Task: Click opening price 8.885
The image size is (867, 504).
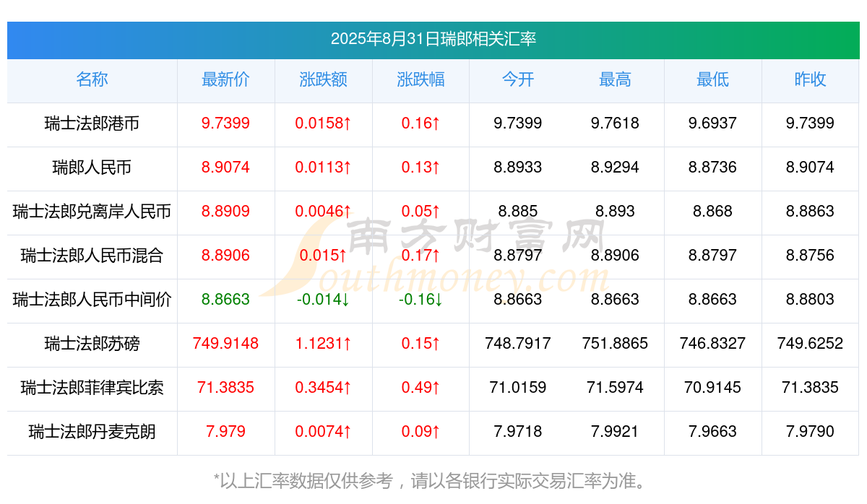Action: click(518, 212)
